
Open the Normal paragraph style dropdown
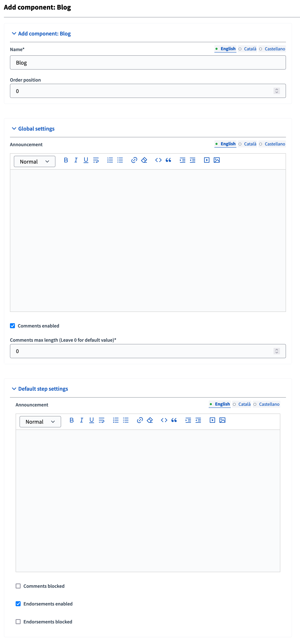click(34, 161)
